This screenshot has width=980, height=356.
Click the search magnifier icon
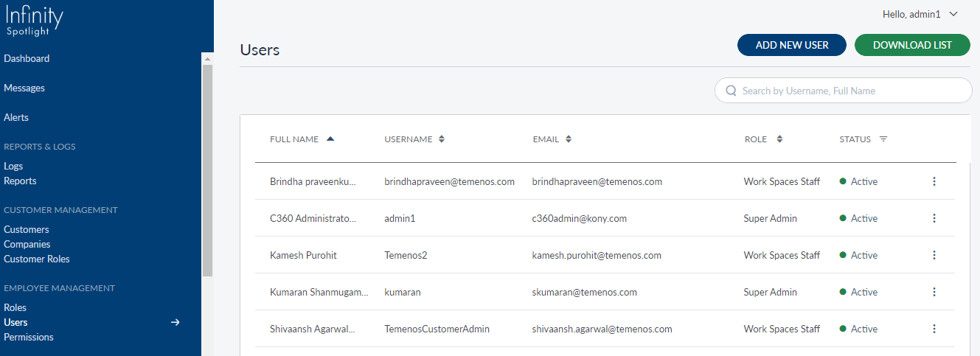tap(731, 91)
